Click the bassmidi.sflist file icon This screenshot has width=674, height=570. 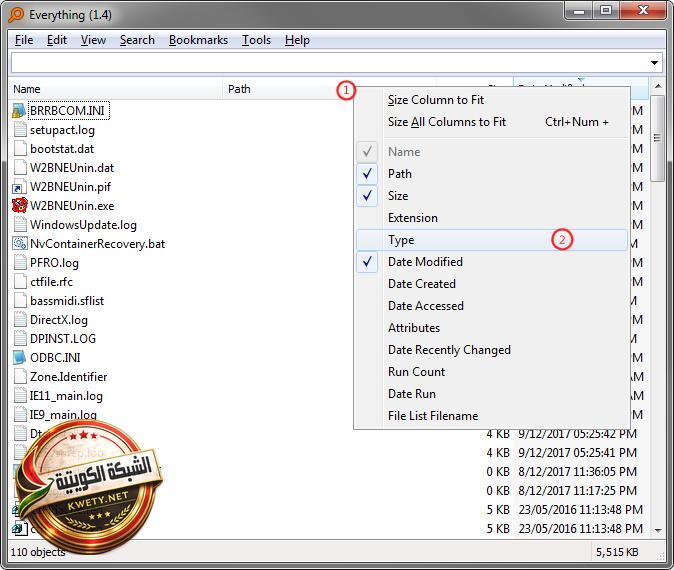(x=19, y=301)
